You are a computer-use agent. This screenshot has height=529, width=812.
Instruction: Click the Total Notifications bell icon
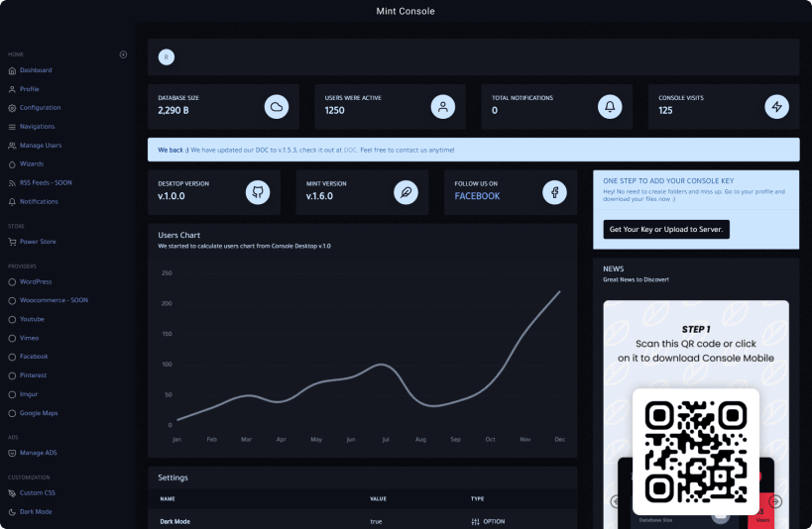610,107
